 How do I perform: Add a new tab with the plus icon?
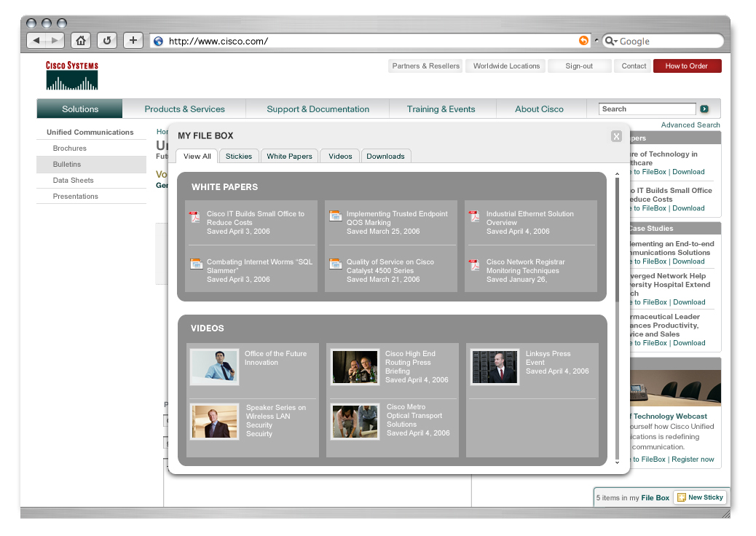point(133,41)
